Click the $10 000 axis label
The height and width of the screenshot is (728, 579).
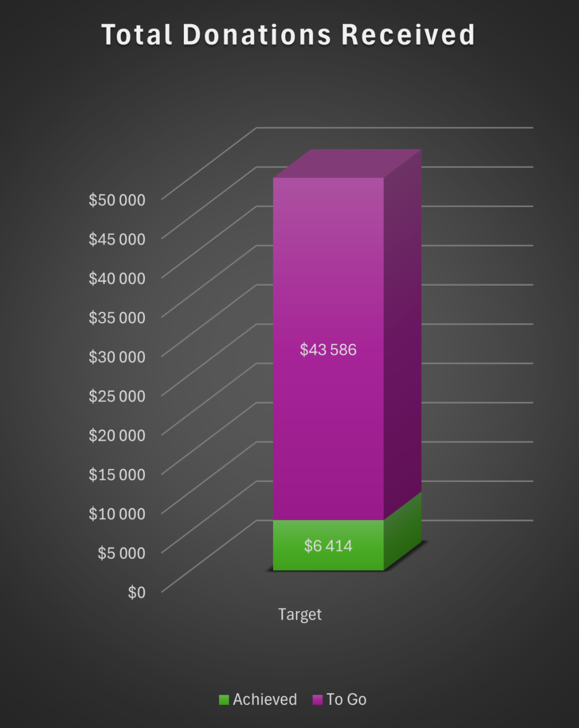(117, 514)
